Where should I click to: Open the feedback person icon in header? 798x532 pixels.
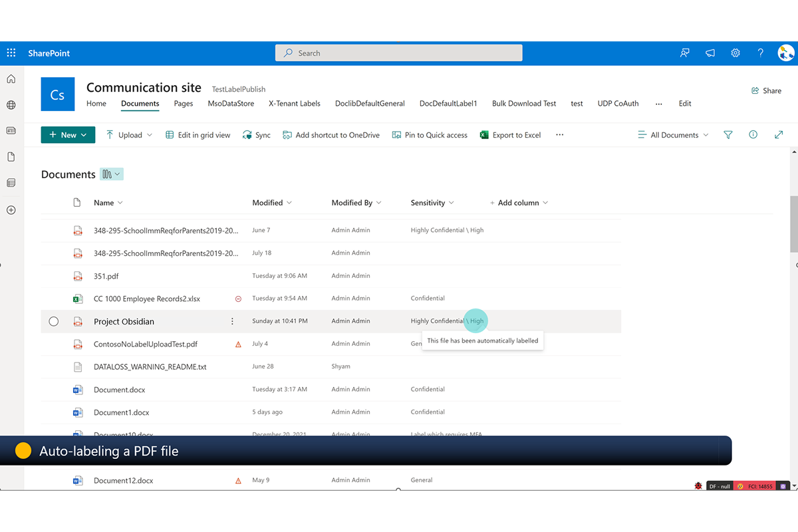[684, 53]
